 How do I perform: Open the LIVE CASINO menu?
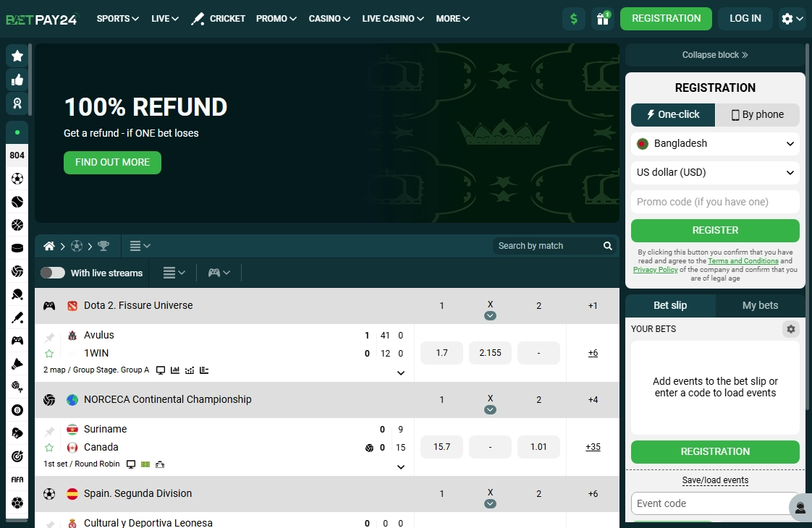click(x=393, y=19)
